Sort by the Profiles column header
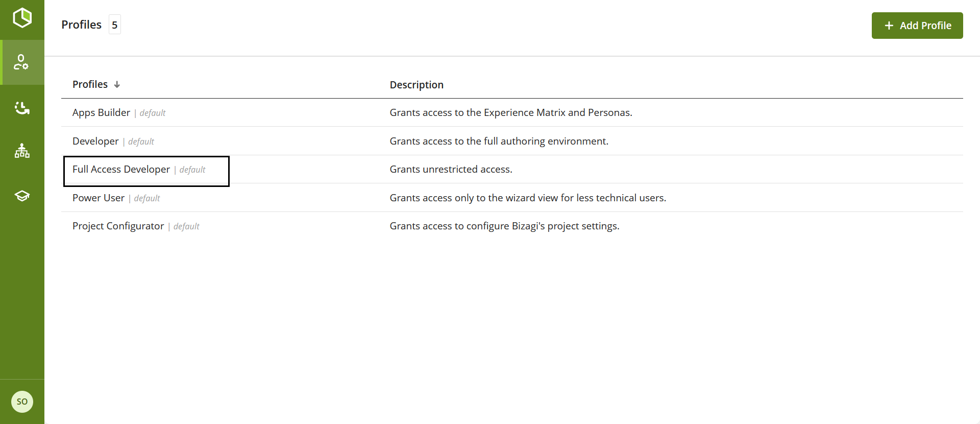Viewport: 980px width, 424px height. click(90, 84)
